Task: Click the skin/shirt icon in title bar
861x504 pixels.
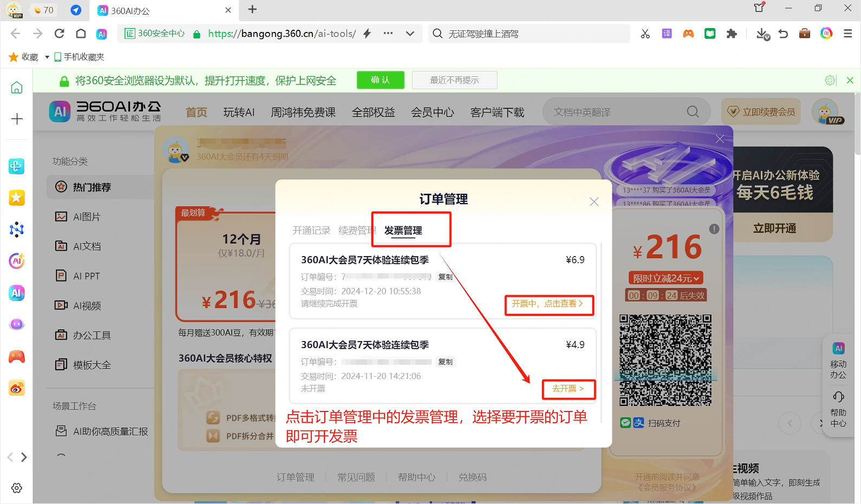Action: [759, 8]
